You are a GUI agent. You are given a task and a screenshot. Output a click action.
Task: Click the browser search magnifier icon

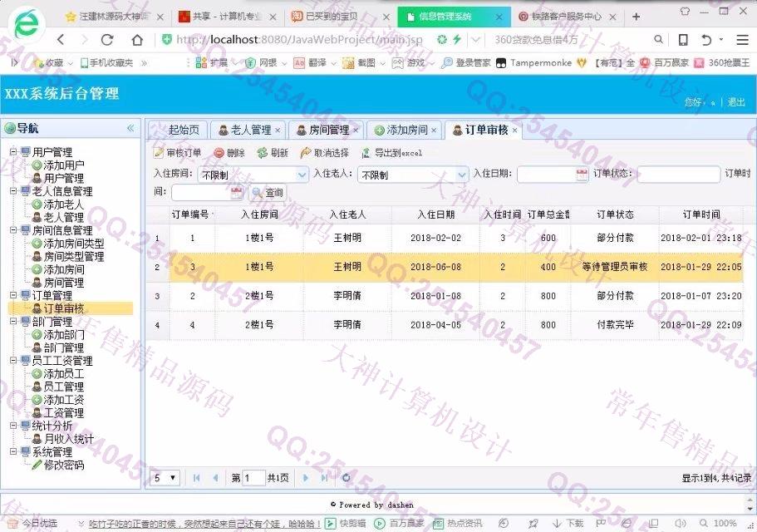(658, 40)
